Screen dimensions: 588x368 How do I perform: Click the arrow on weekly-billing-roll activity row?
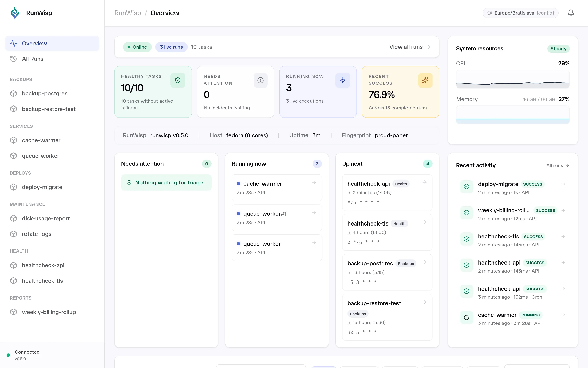pos(563,210)
